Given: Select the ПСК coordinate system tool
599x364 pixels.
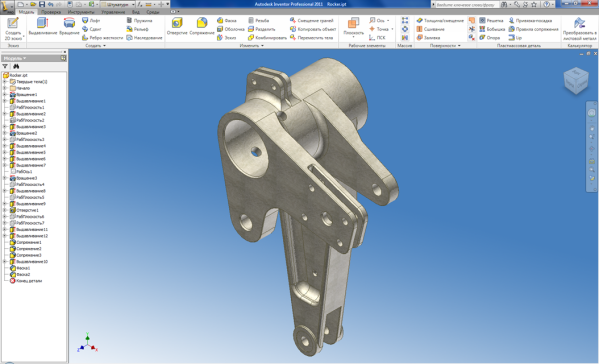Looking at the screenshot, I should click(377, 38).
